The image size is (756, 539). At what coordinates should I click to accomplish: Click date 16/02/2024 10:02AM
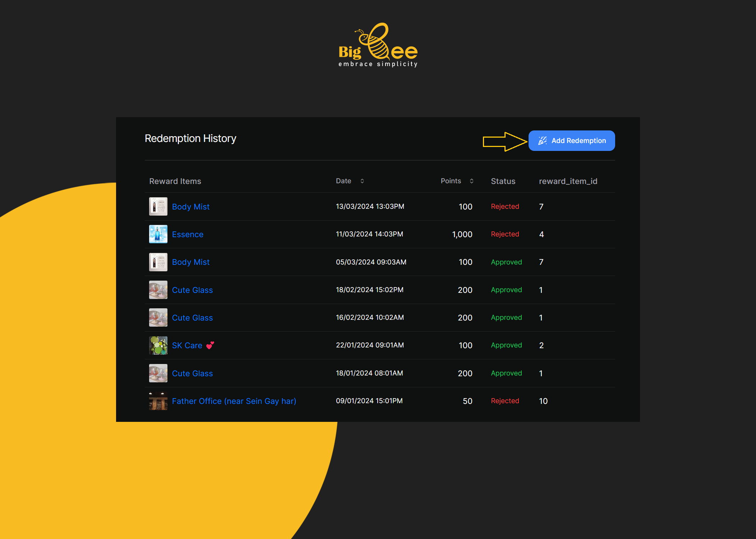click(x=370, y=317)
